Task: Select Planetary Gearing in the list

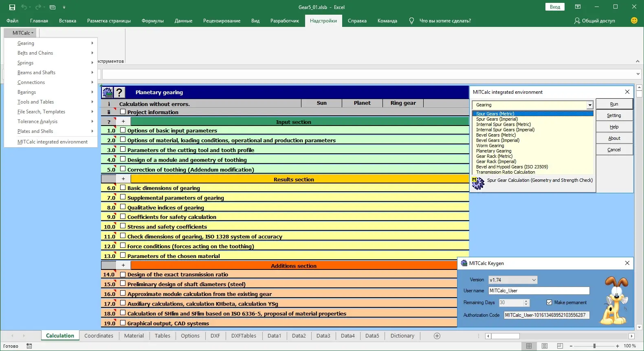Action: (494, 151)
